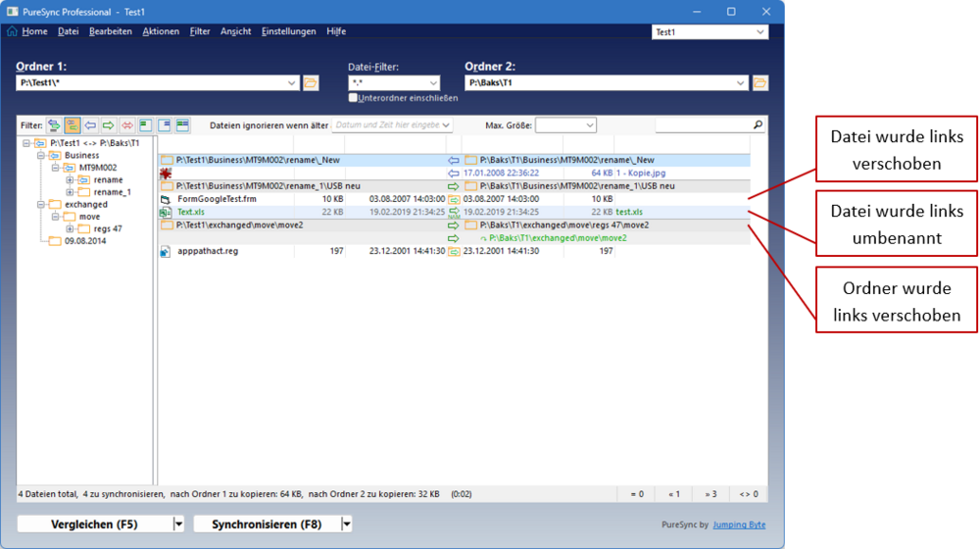Click the blue left-arrow filter icon
Screen dimensions: 980x549
90,125
